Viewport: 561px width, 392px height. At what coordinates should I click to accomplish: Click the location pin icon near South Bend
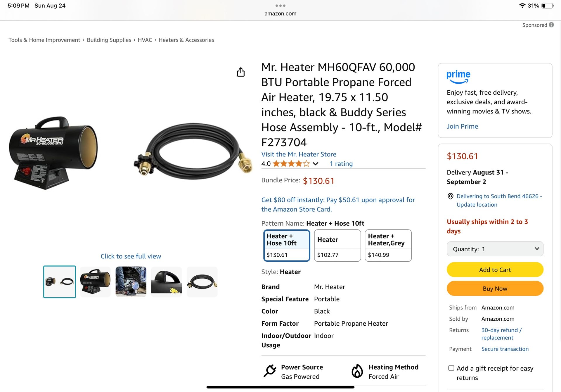pos(451,196)
